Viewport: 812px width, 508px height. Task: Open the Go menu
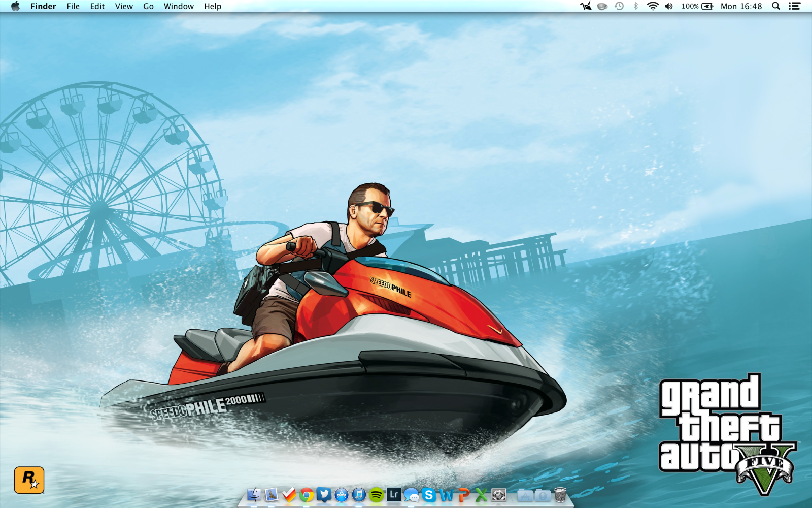pyautogui.click(x=148, y=6)
